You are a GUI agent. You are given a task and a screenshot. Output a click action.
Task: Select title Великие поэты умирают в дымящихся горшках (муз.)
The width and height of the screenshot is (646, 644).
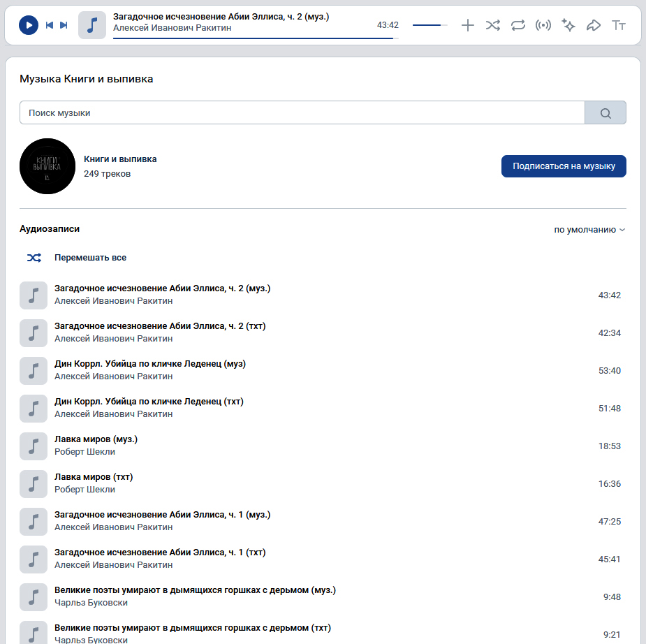click(x=195, y=590)
